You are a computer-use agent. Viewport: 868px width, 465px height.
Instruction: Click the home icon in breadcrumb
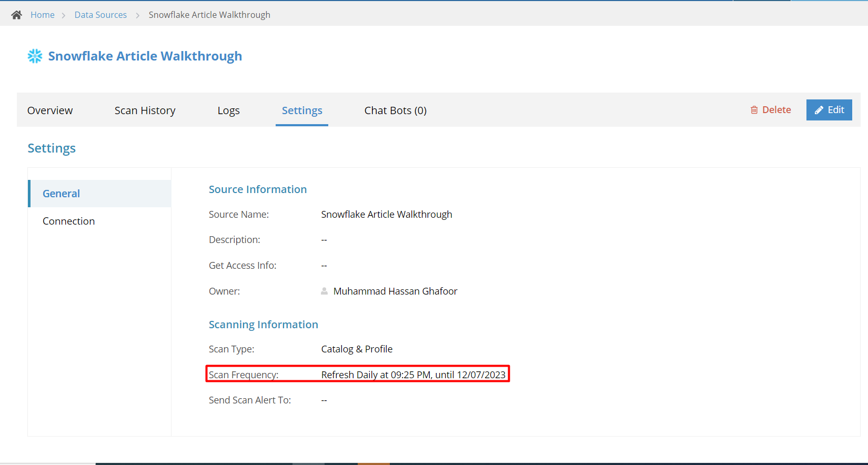(17, 15)
